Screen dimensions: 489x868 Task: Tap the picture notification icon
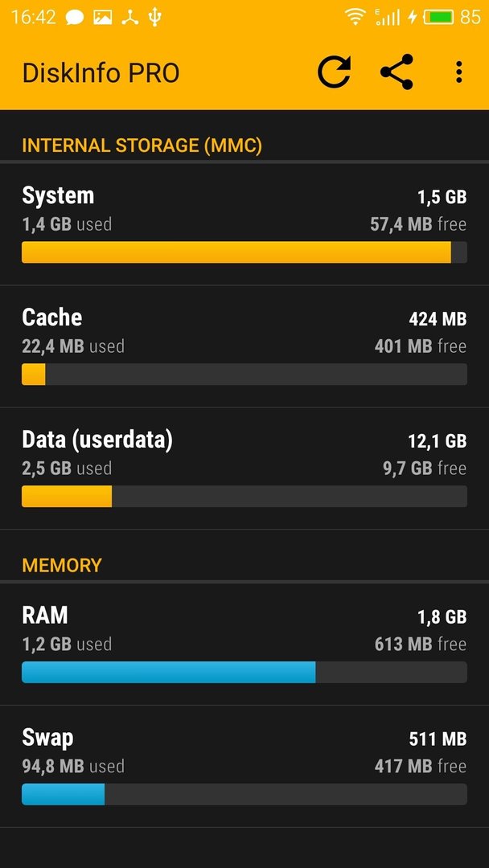[102, 18]
